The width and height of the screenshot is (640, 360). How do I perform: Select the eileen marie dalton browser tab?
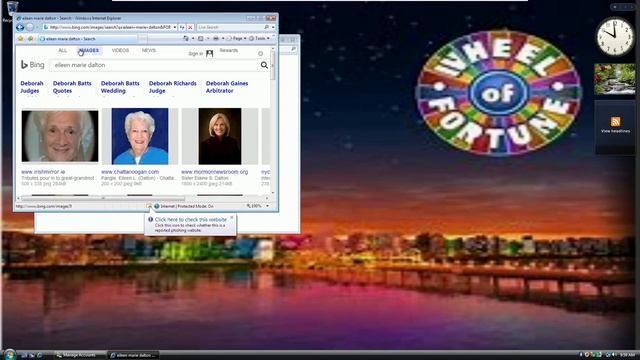pyautogui.click(x=87, y=39)
